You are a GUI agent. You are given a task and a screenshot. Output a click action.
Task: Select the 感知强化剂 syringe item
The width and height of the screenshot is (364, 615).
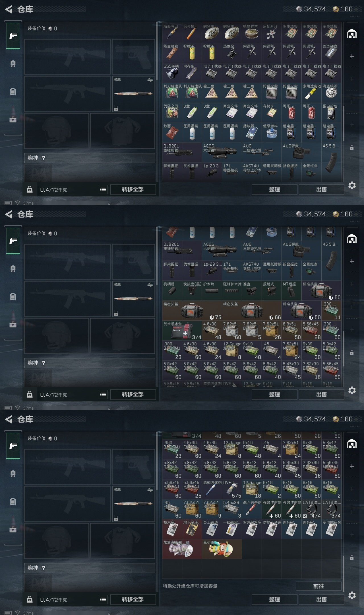212,489
